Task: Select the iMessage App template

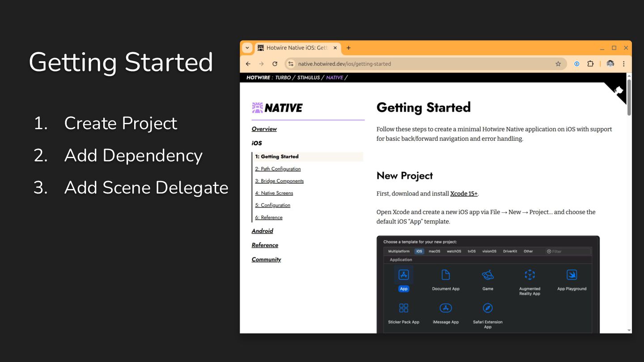Action: pyautogui.click(x=445, y=308)
